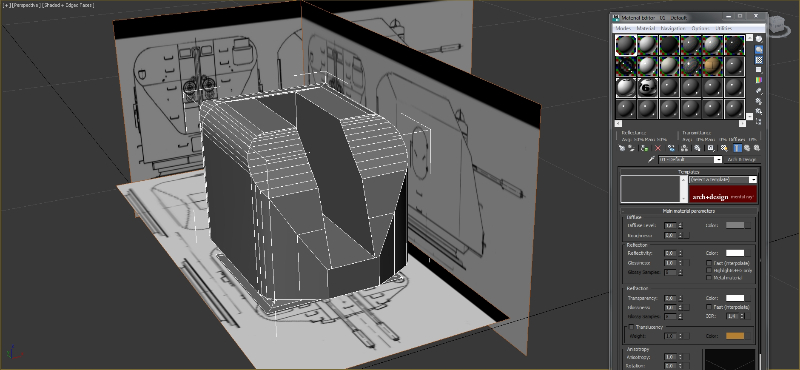This screenshot has height=370, width=800.
Task: Click the orange Translucency color swatch
Action: pyautogui.click(x=735, y=336)
